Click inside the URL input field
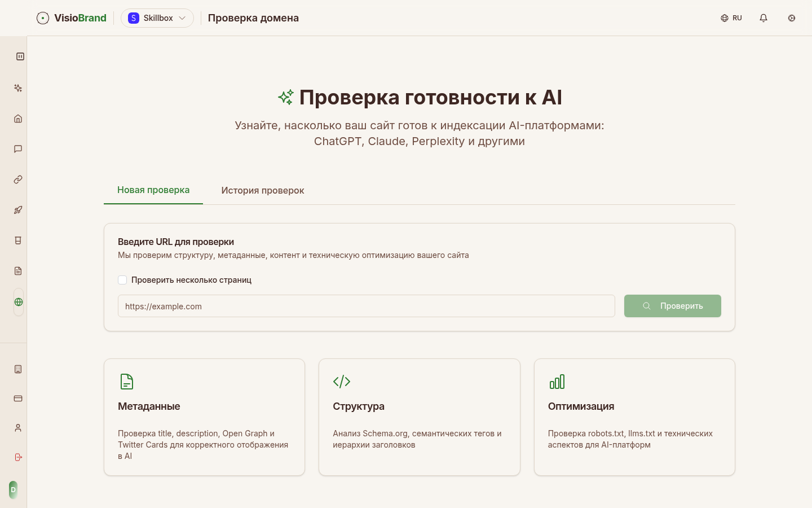The height and width of the screenshot is (508, 812). point(366,306)
